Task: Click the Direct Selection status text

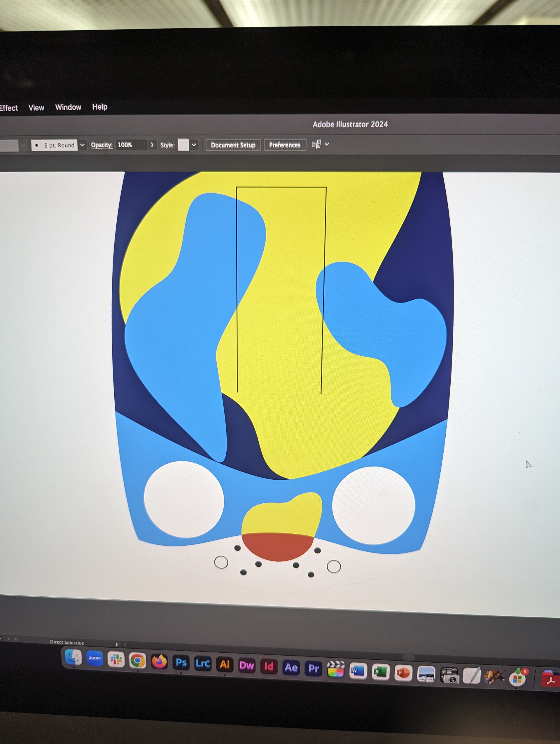Action: click(x=67, y=642)
